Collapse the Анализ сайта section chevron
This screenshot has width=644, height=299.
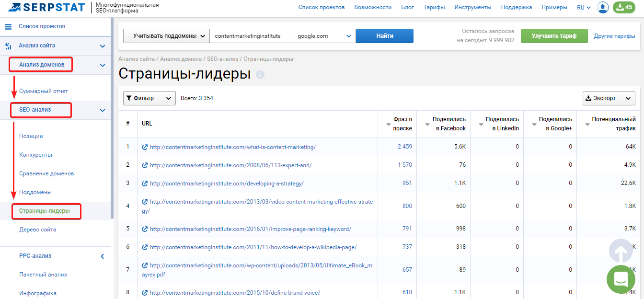(x=102, y=46)
